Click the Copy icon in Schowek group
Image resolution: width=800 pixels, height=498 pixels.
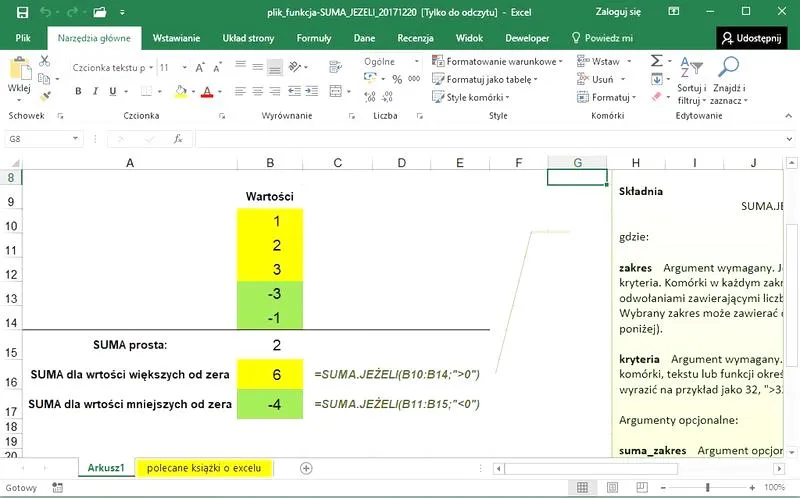click(x=44, y=79)
